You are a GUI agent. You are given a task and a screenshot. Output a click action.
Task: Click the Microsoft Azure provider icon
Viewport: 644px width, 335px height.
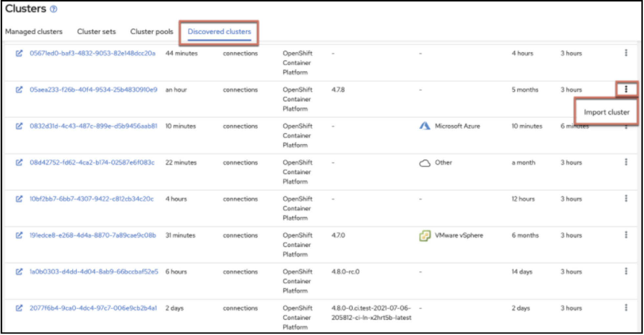pos(424,126)
